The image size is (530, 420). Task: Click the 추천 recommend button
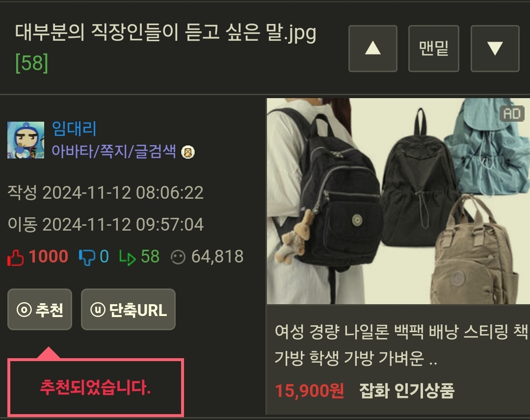[40, 310]
